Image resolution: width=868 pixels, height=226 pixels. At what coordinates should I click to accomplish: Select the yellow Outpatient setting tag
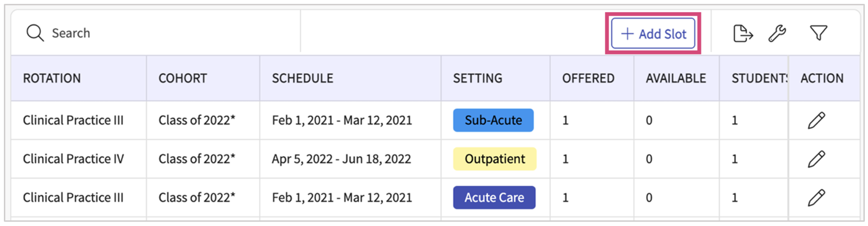coord(495,159)
